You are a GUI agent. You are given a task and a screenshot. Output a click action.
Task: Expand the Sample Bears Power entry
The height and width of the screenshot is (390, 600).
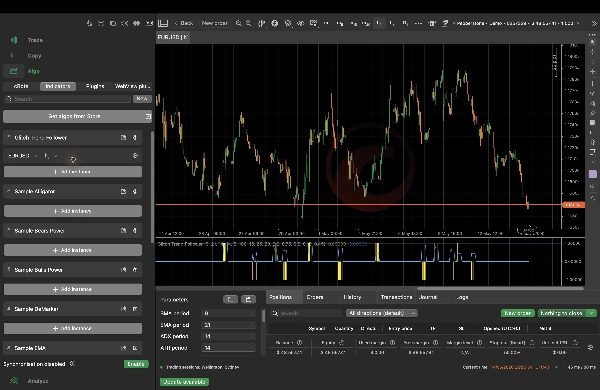coord(8,231)
